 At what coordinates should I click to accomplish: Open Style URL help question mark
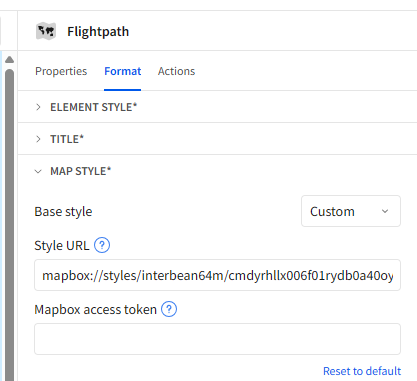pyautogui.click(x=102, y=245)
